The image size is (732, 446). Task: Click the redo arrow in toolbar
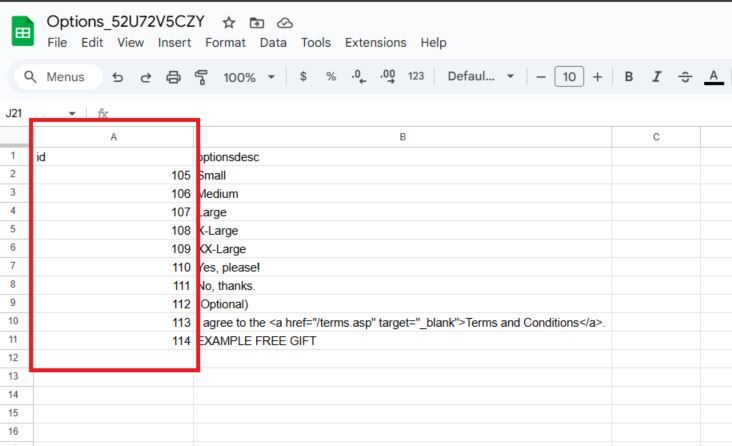pyautogui.click(x=145, y=77)
